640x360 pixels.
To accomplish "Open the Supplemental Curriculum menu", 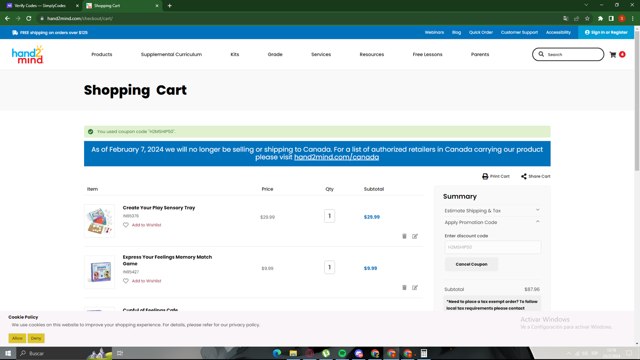I will 171,54.
